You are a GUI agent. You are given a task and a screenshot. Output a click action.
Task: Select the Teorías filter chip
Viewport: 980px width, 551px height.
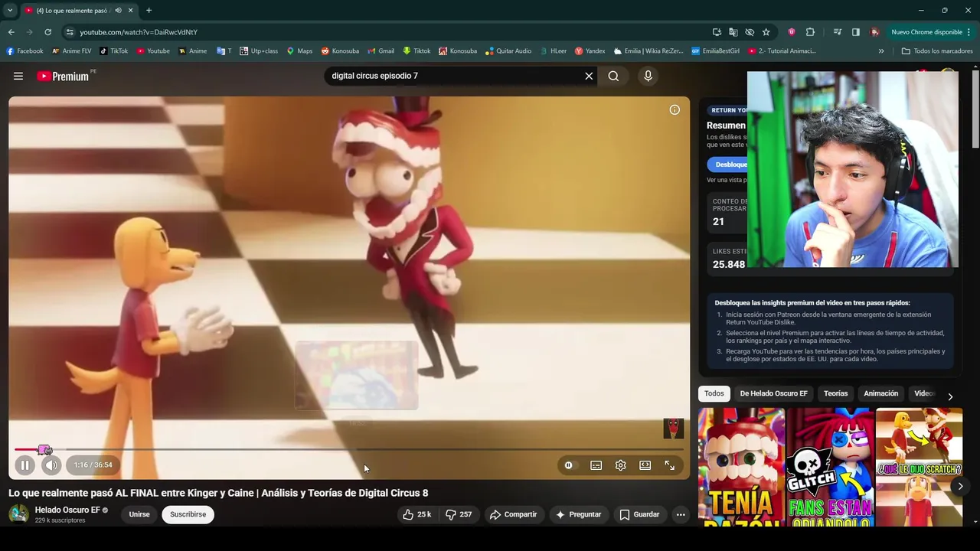coord(835,393)
